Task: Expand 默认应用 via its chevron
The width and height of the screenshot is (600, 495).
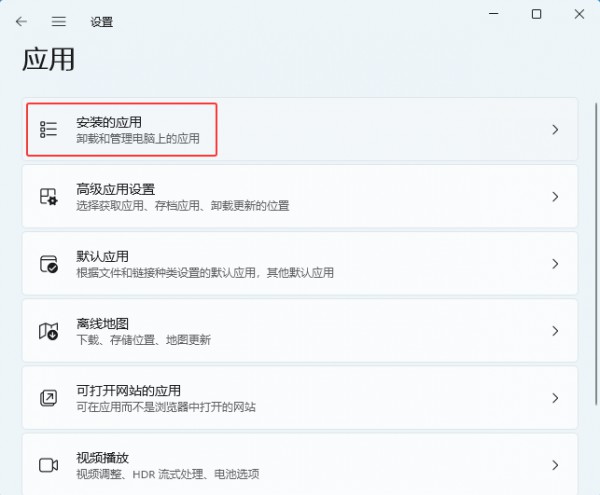Action: click(x=555, y=264)
